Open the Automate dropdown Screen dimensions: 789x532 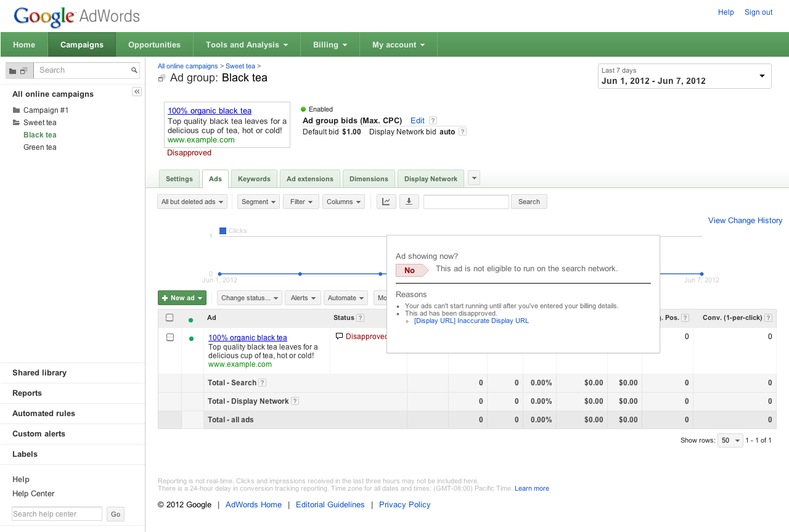pos(346,298)
